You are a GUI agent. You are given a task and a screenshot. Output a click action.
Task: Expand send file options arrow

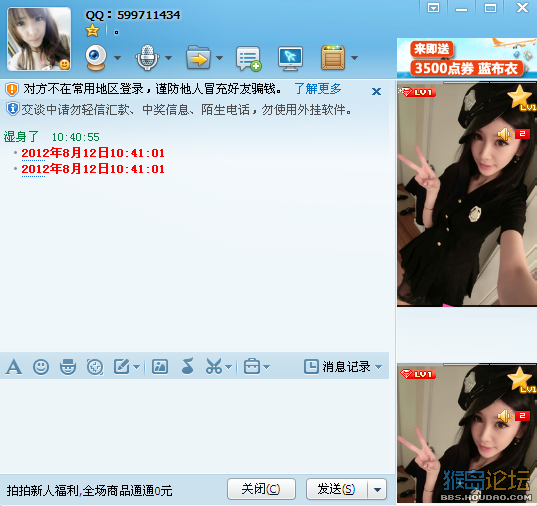pyautogui.click(x=220, y=58)
